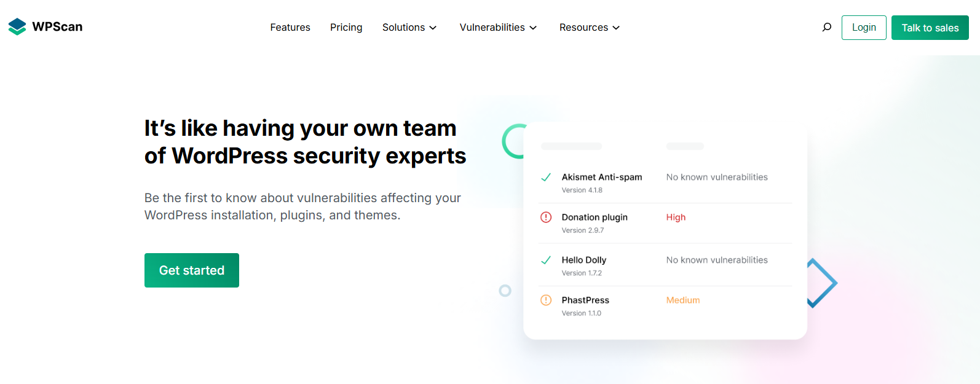The image size is (980, 384).
Task: Click the green checkmark beside Hello Dolly
Action: [x=546, y=260]
